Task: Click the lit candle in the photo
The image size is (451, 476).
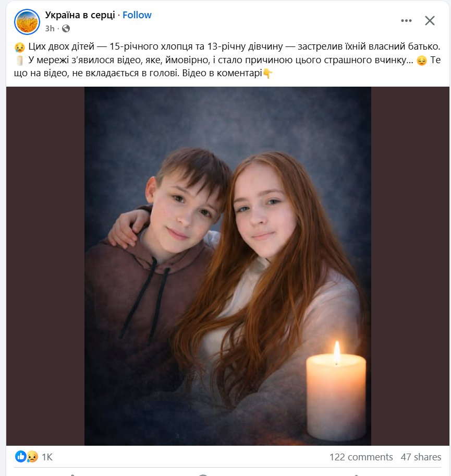Action: pos(336,391)
